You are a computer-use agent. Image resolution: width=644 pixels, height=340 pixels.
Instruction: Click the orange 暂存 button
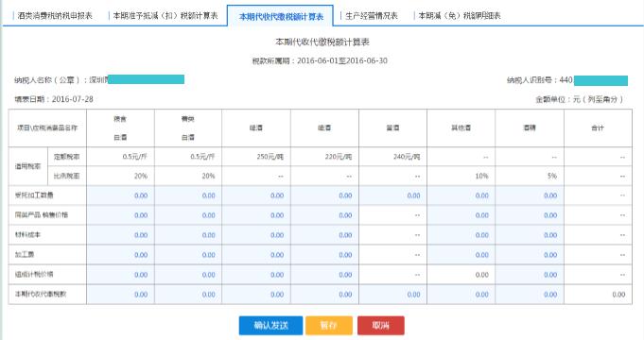coord(329,326)
